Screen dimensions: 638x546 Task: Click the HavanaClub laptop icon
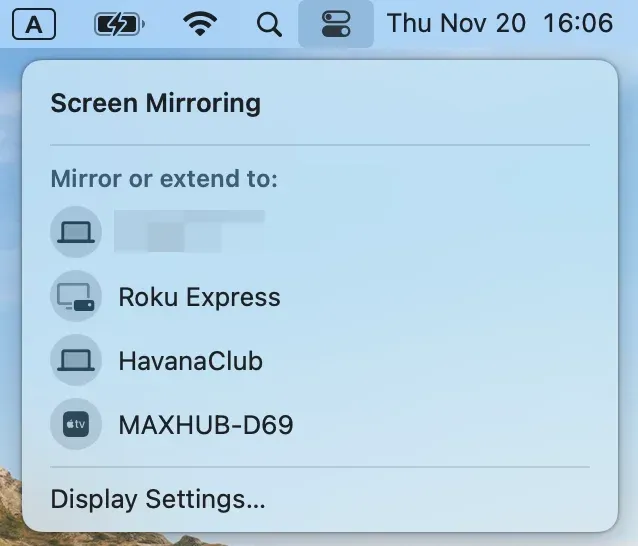click(76, 360)
